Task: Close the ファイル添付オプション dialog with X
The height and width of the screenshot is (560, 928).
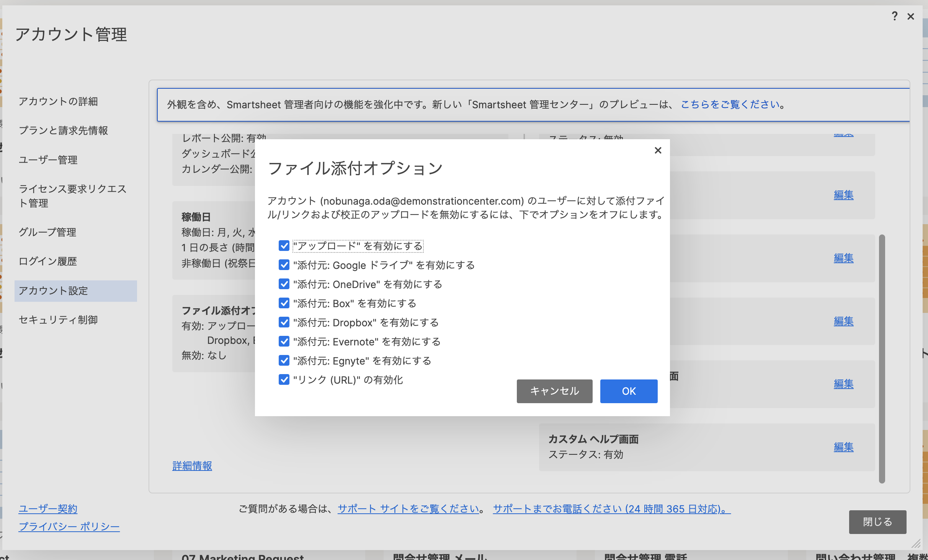Action: (x=658, y=150)
